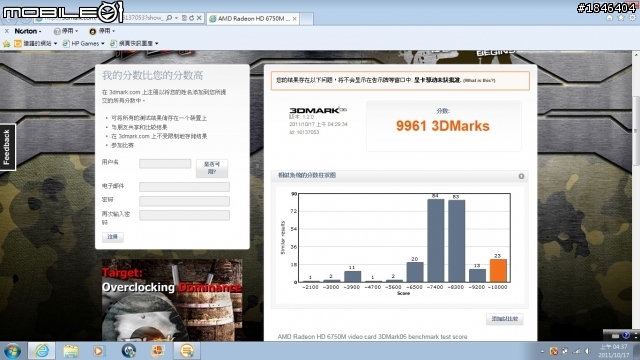Close the AMD Radeon HD 6750M tab
The height and width of the screenshot is (360, 640).
tap(294, 19)
